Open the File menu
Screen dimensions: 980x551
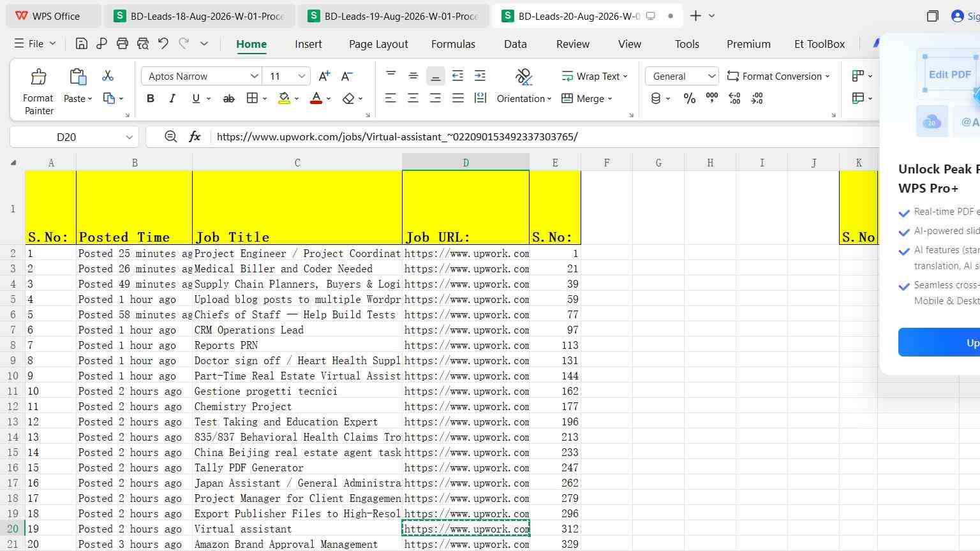(35, 43)
